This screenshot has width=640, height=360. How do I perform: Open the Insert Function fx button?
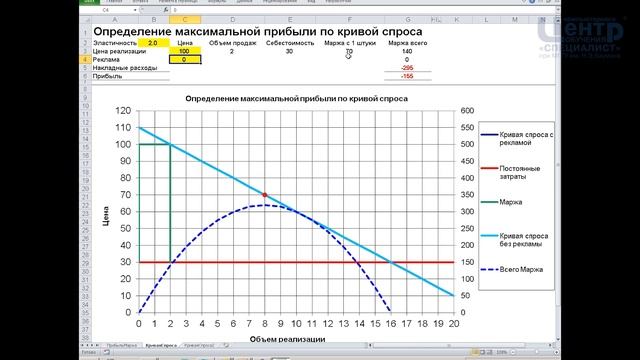[166, 10]
